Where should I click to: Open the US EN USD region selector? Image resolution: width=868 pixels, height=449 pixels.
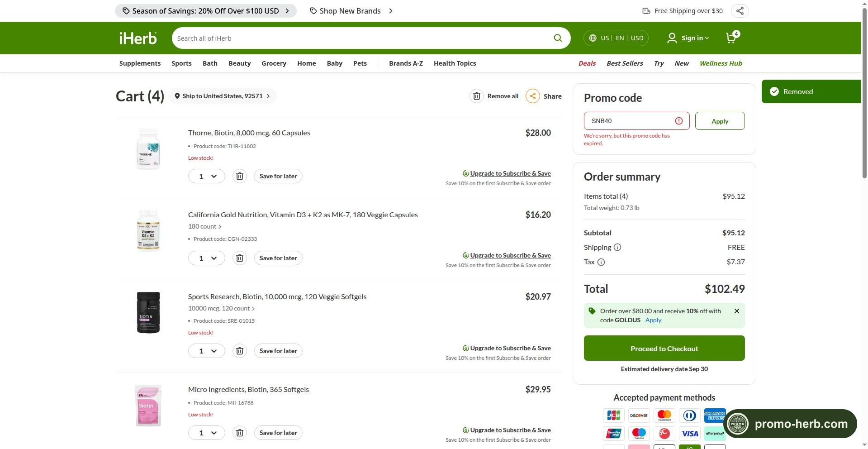[616, 38]
